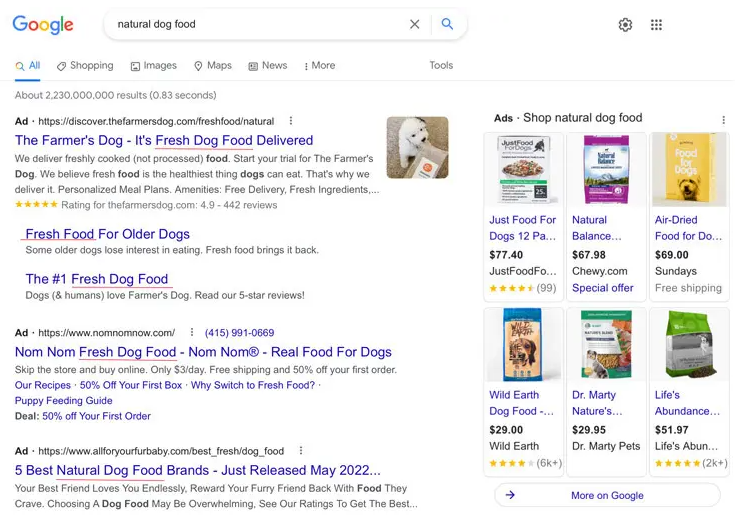Click the magnifier search button
The height and width of the screenshot is (523, 738).
pyautogui.click(x=447, y=24)
